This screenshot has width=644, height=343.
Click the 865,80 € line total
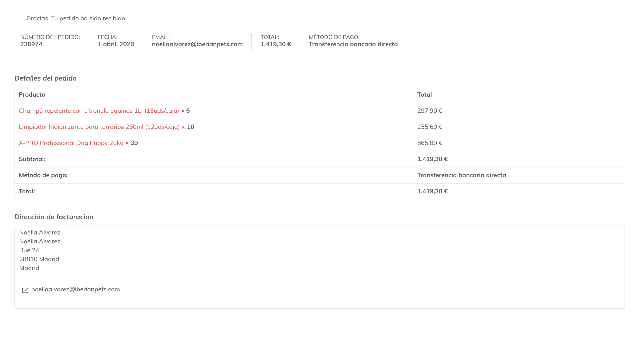click(x=430, y=143)
